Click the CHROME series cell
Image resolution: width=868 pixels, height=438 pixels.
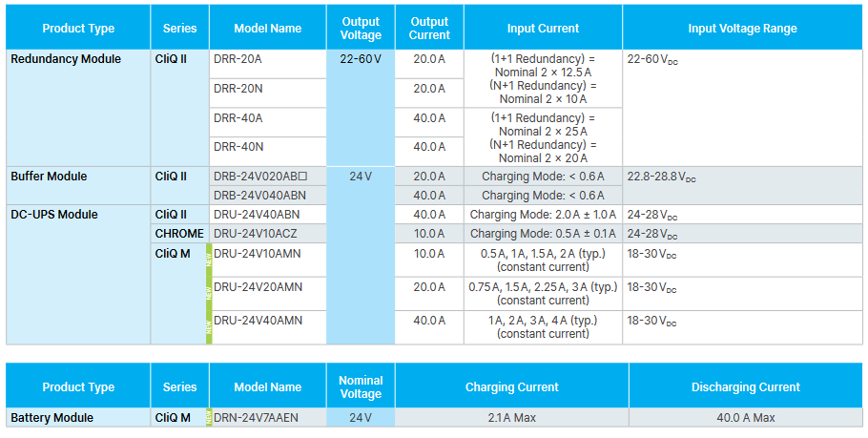(x=179, y=234)
